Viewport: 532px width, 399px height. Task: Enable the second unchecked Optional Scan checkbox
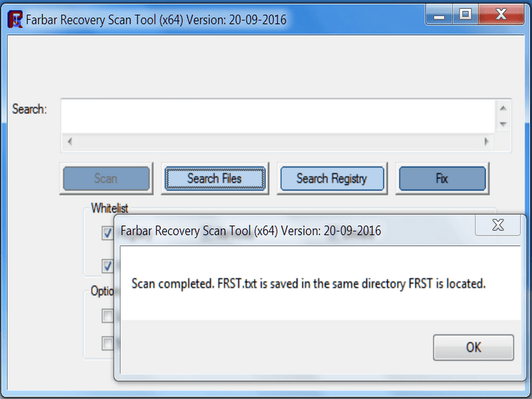108,343
